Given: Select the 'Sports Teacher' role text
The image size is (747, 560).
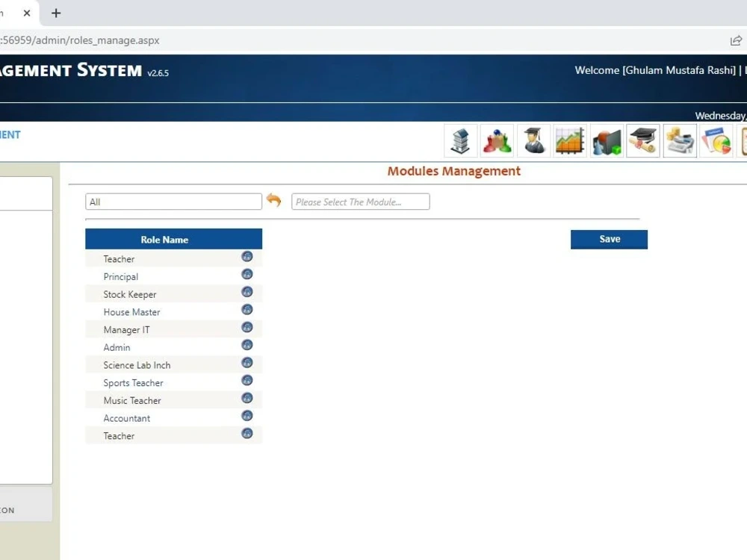Looking at the screenshot, I should pyautogui.click(x=133, y=383).
